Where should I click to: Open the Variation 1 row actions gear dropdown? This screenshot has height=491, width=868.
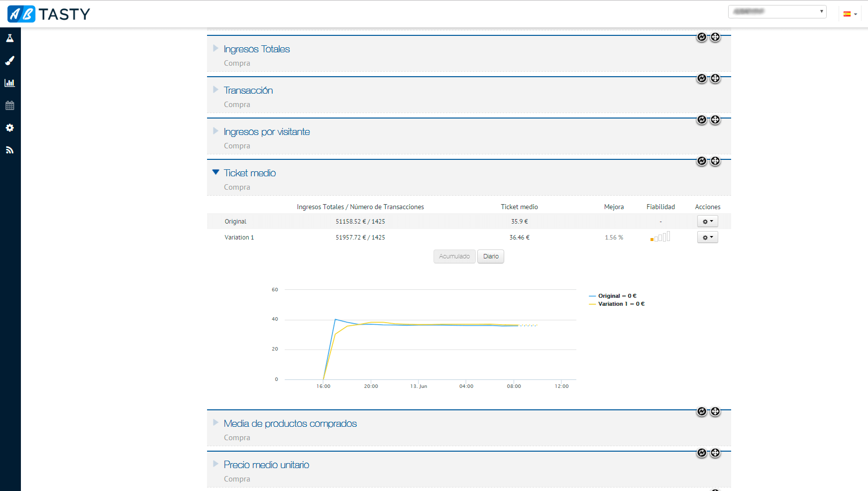coord(707,237)
